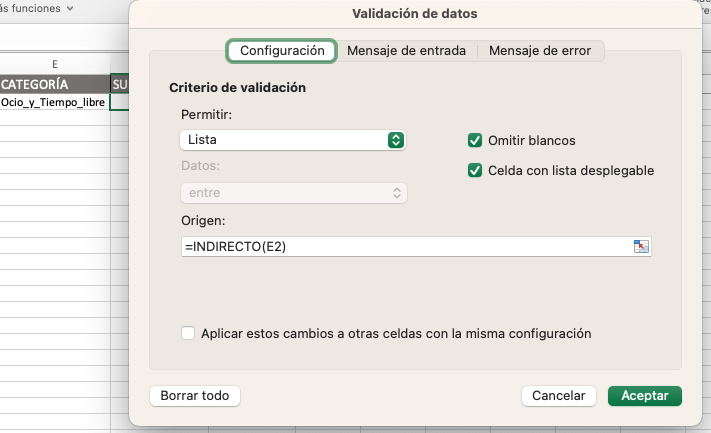Select the CATEGORÍA header cell
Screen dimensions: 711x433
(54, 83)
